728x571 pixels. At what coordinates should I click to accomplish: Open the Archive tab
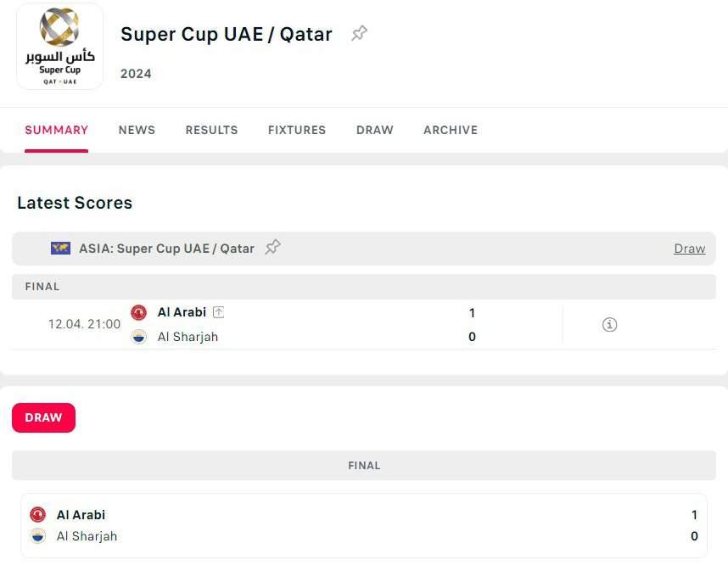coord(451,130)
